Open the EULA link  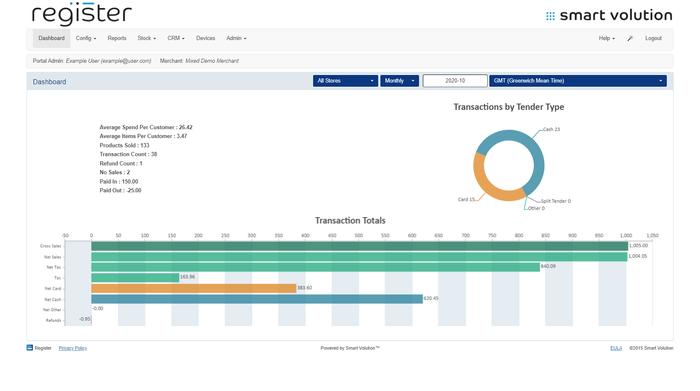click(x=616, y=348)
